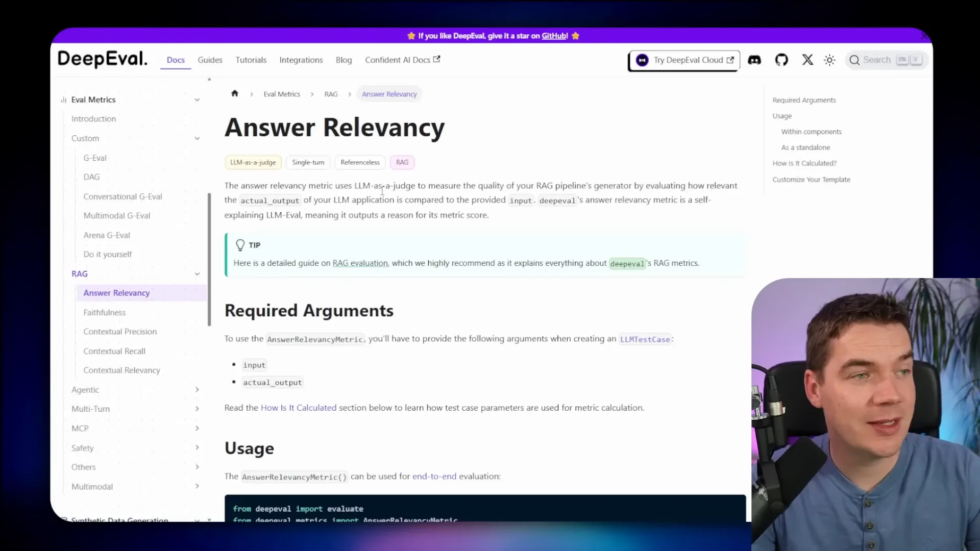This screenshot has height=551, width=980.
Task: Click RAG breadcrumb item
Action: [x=331, y=94]
